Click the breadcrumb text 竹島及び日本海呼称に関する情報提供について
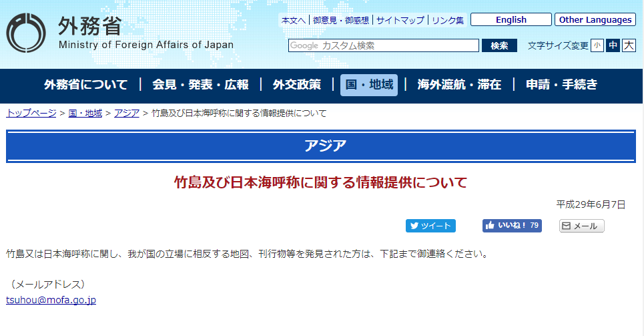The width and height of the screenshot is (644, 336). (239, 113)
